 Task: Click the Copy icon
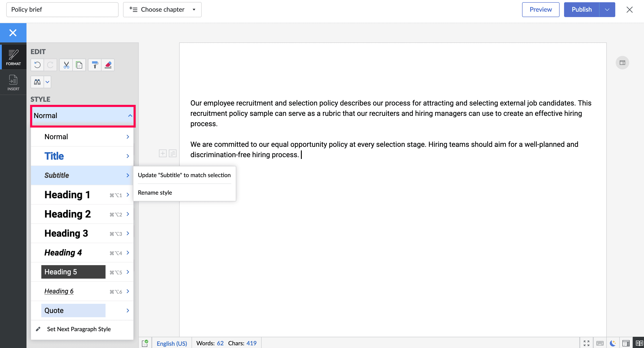pyautogui.click(x=79, y=65)
